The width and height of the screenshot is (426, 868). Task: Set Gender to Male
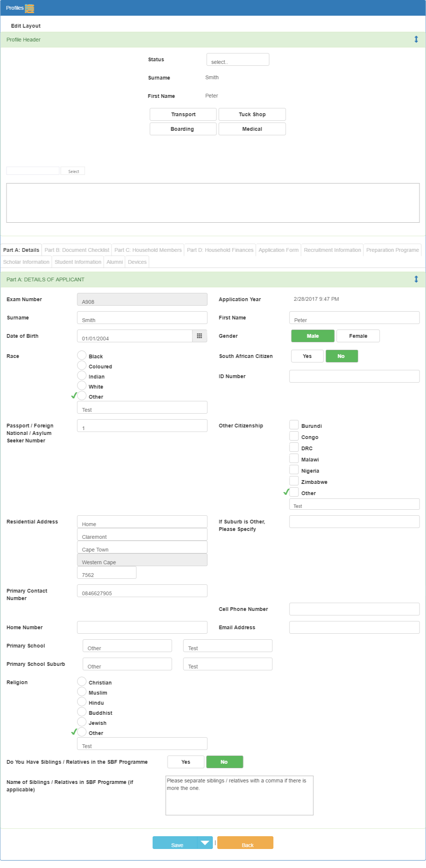click(x=313, y=336)
